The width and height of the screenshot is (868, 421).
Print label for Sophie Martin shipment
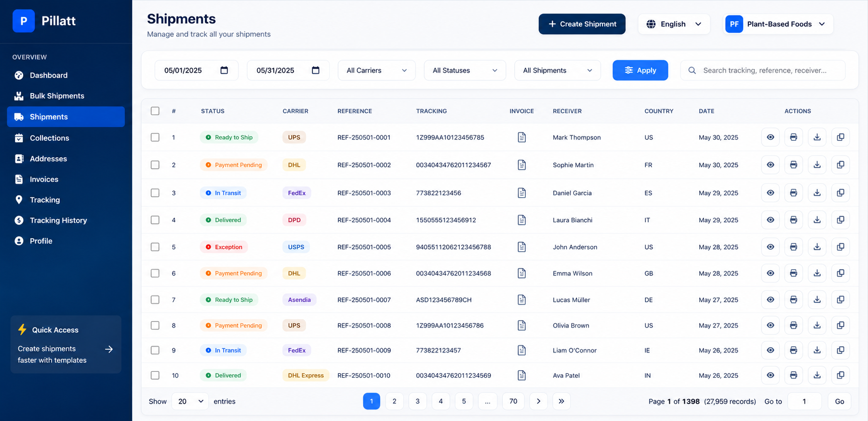click(793, 165)
